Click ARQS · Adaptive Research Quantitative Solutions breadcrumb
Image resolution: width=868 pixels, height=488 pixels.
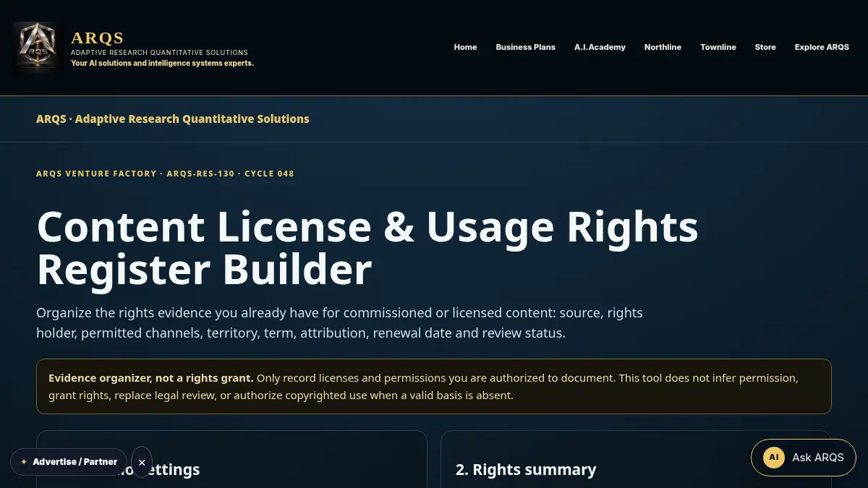(173, 119)
